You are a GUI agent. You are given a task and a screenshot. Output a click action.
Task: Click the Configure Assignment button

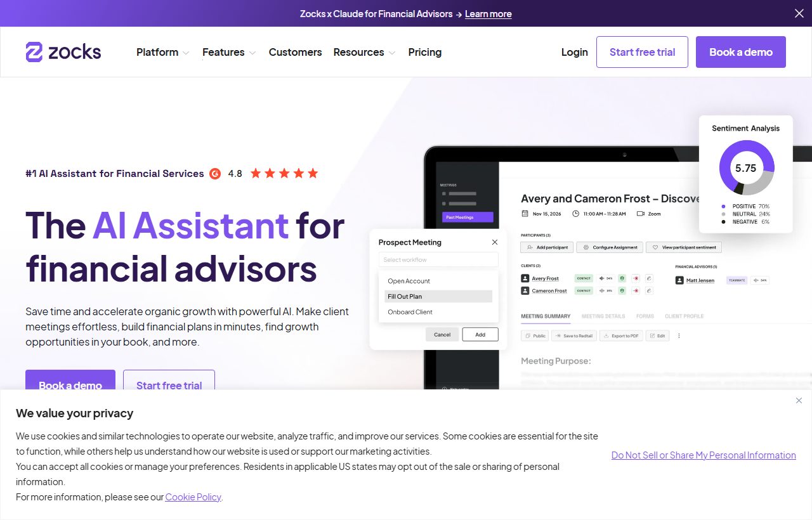(x=610, y=247)
